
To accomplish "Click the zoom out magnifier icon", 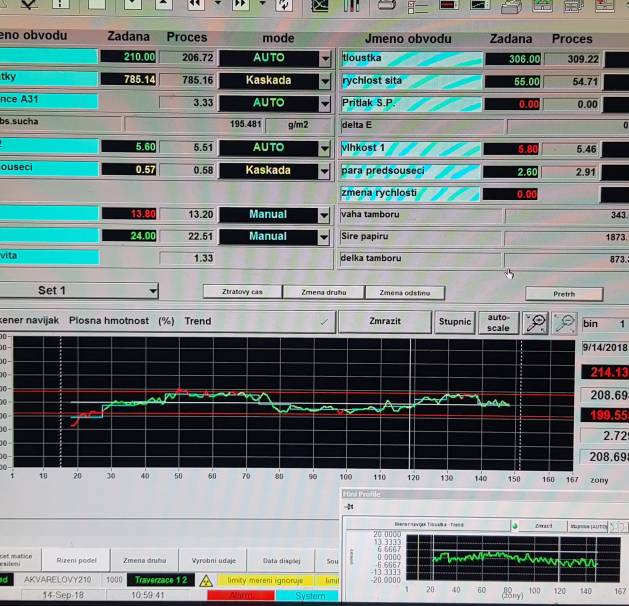I will [565, 323].
